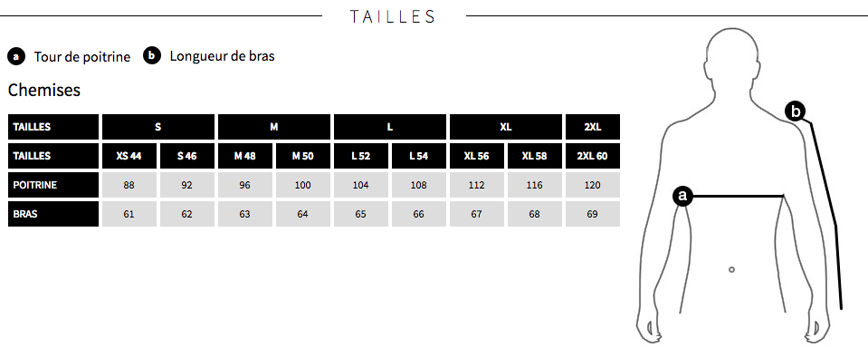Click the Chemises heading
The height and width of the screenshot is (358, 868).
pos(44,90)
